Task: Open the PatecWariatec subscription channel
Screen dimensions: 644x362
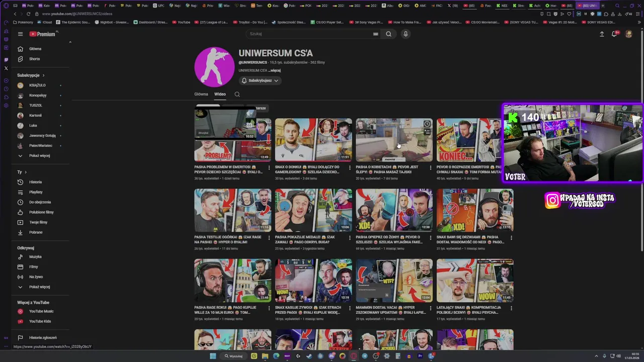Action: (x=41, y=146)
